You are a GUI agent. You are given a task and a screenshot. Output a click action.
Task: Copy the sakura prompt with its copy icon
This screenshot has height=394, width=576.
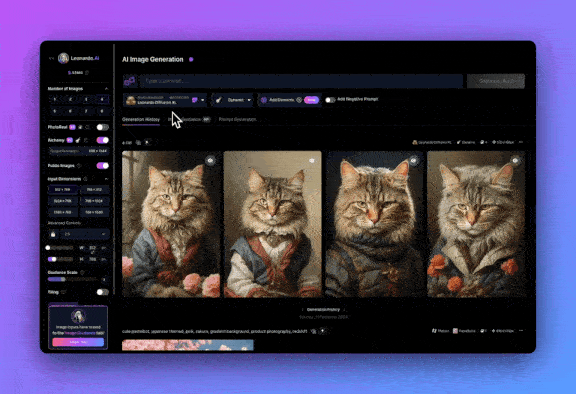click(313, 331)
